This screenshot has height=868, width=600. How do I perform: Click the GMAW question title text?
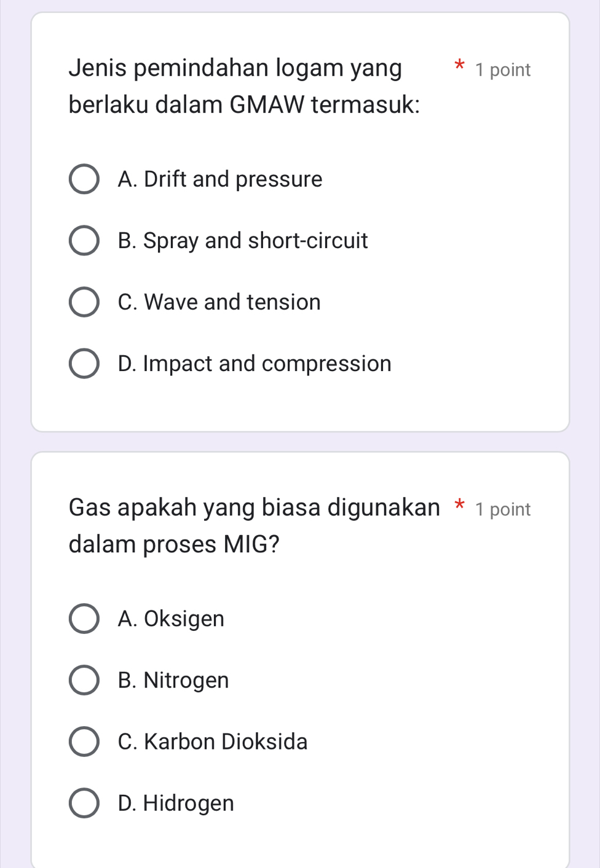[243, 86]
